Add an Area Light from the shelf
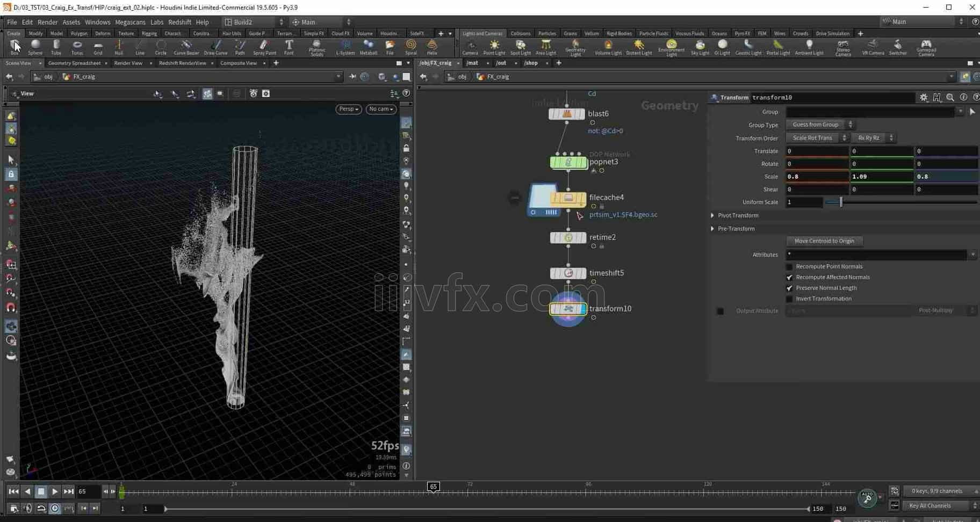Viewport: 980px width, 522px height. click(x=546, y=47)
